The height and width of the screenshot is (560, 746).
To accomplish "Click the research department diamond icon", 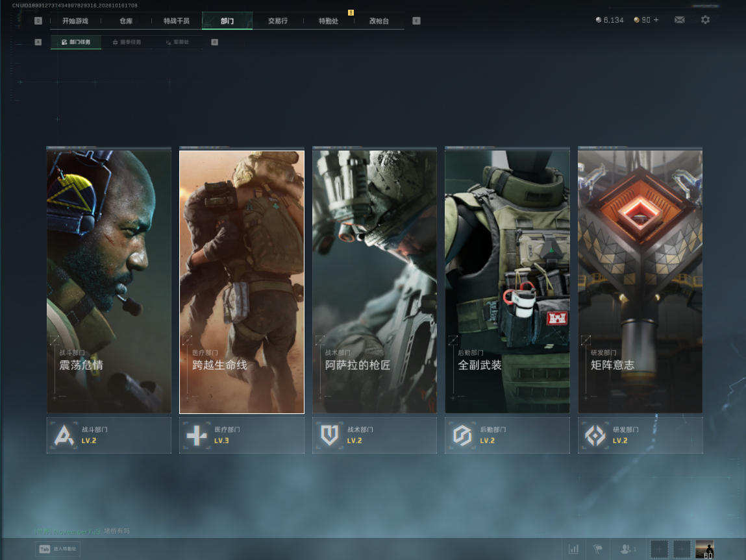I will [595, 435].
